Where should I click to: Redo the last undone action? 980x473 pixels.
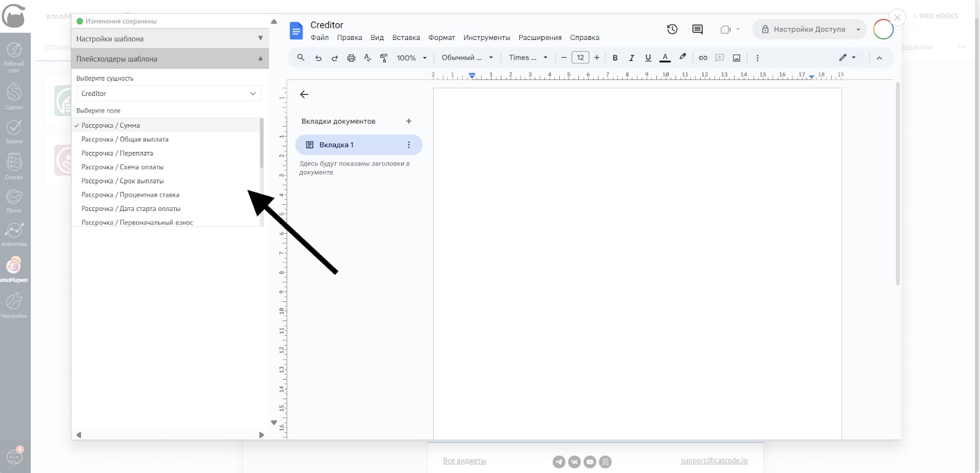pos(335,58)
